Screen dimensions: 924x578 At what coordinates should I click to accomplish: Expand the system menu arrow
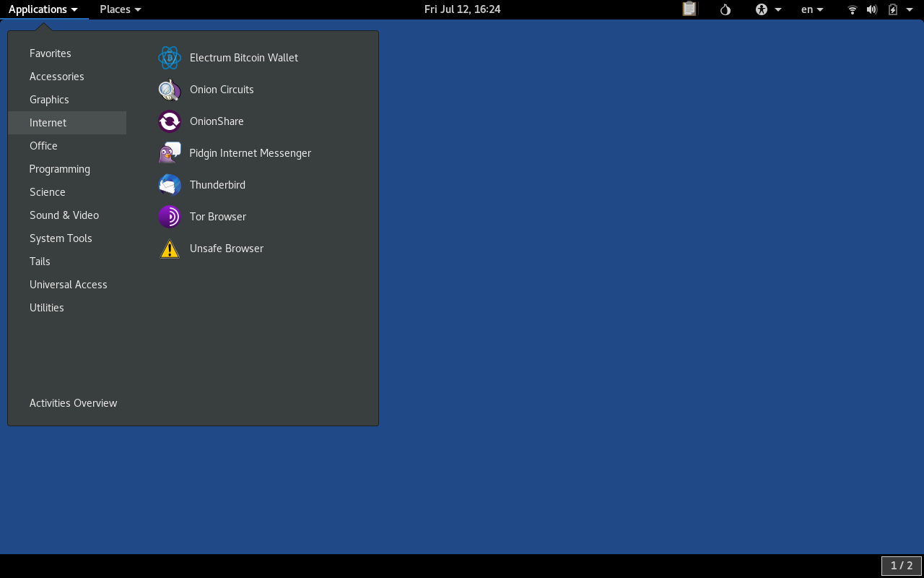pyautogui.click(x=910, y=10)
